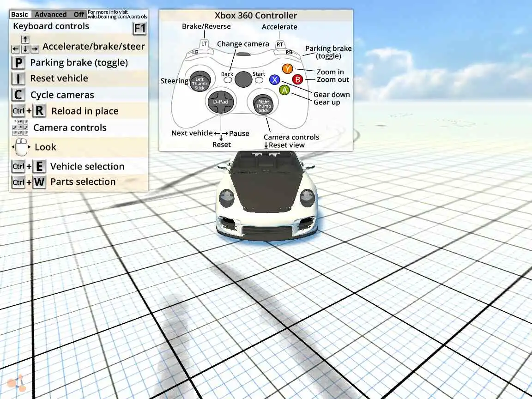Click the numpad camera controls icon

pyautogui.click(x=20, y=127)
